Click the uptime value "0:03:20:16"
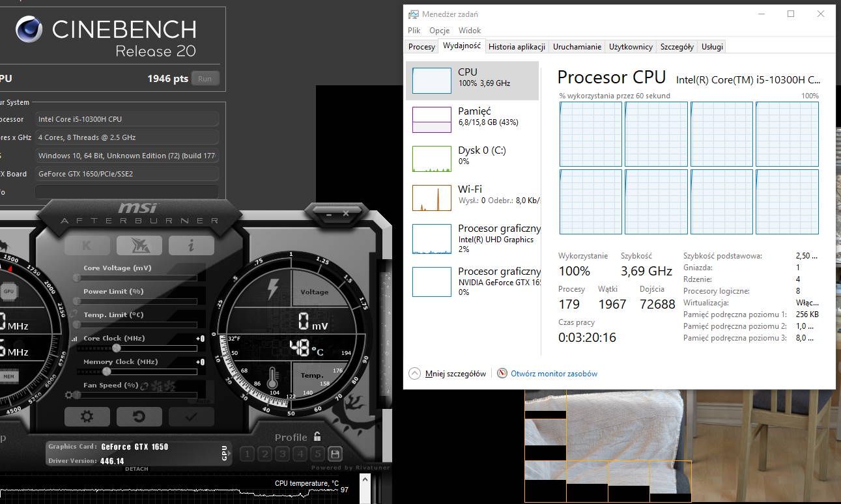The height and width of the screenshot is (504, 841). [587, 337]
